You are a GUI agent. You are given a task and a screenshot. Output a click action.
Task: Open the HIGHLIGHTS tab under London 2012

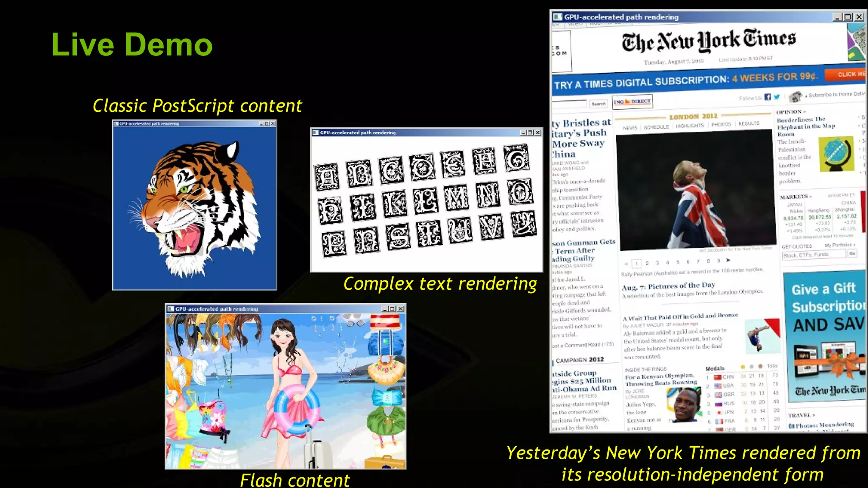click(690, 125)
